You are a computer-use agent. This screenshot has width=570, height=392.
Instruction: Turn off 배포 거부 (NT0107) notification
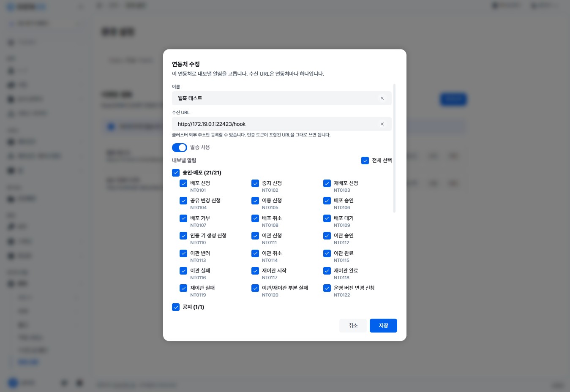[183, 218]
